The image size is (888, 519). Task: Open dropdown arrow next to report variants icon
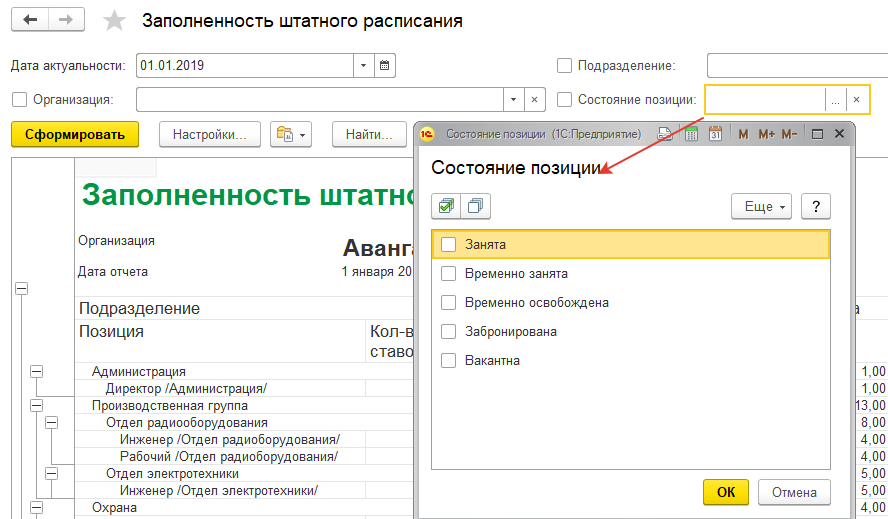[302, 135]
